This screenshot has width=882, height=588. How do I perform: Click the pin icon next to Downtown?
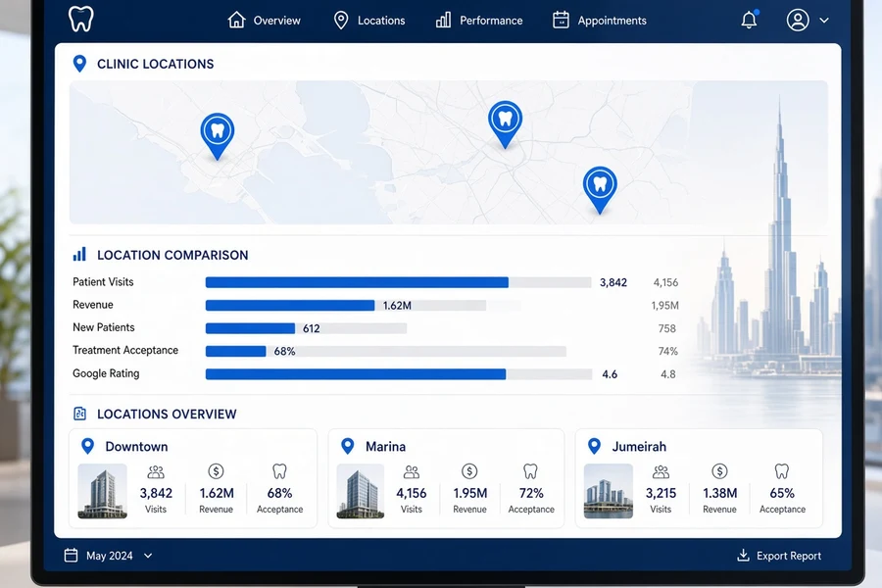[x=88, y=446]
